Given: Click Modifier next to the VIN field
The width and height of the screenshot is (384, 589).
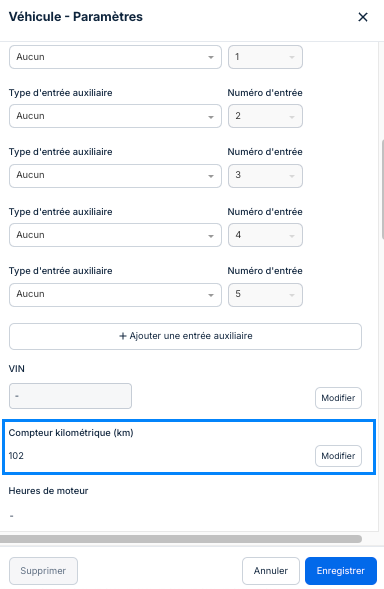Looking at the screenshot, I should 338,398.
